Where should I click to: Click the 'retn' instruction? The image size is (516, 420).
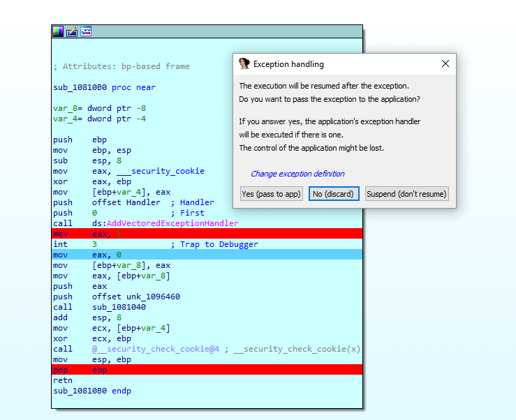coord(63,380)
